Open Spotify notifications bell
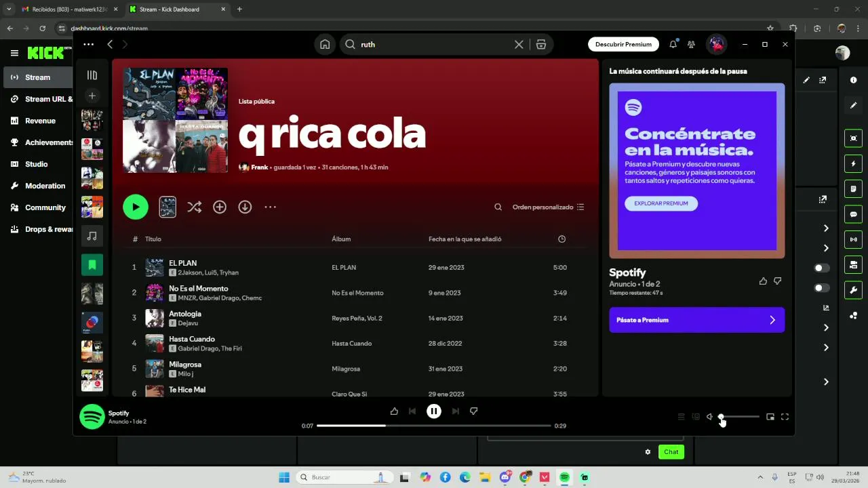This screenshot has width=868, height=488. click(673, 44)
